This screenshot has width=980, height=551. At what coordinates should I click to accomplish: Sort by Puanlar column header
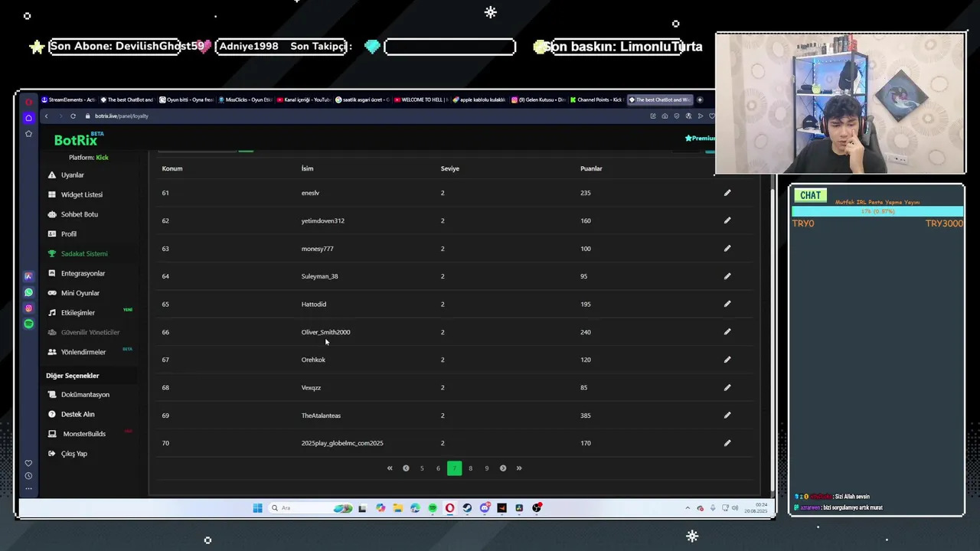591,168
